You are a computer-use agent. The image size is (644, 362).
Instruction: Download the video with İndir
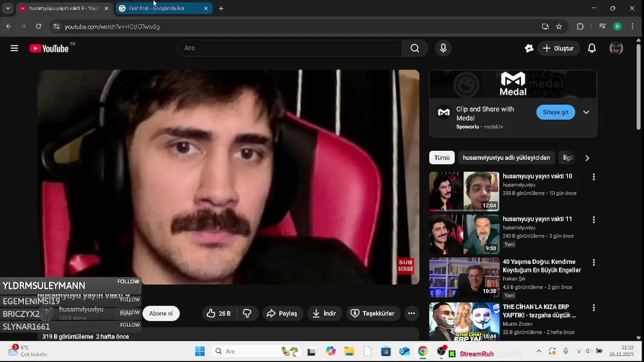(325, 313)
